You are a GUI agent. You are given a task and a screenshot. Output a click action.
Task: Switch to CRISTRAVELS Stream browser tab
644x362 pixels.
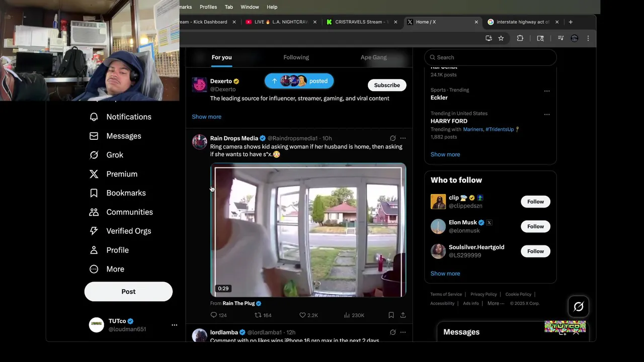coord(361,22)
